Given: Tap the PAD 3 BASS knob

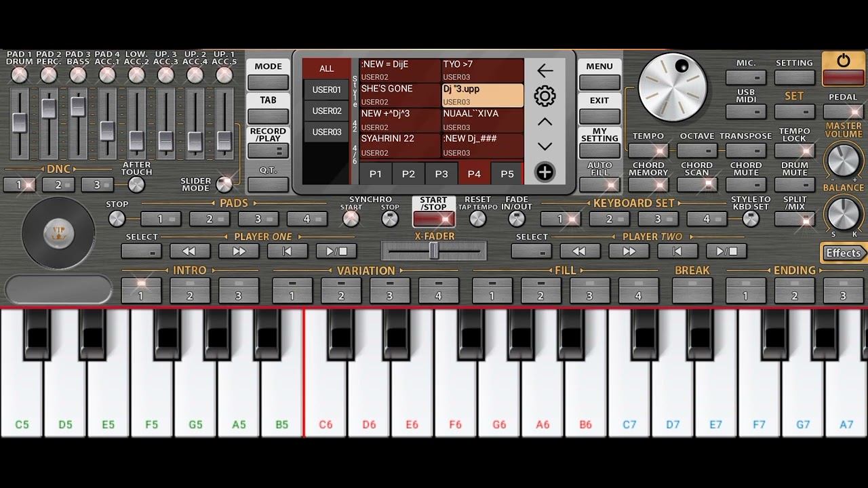Looking at the screenshot, I should pos(78,75).
